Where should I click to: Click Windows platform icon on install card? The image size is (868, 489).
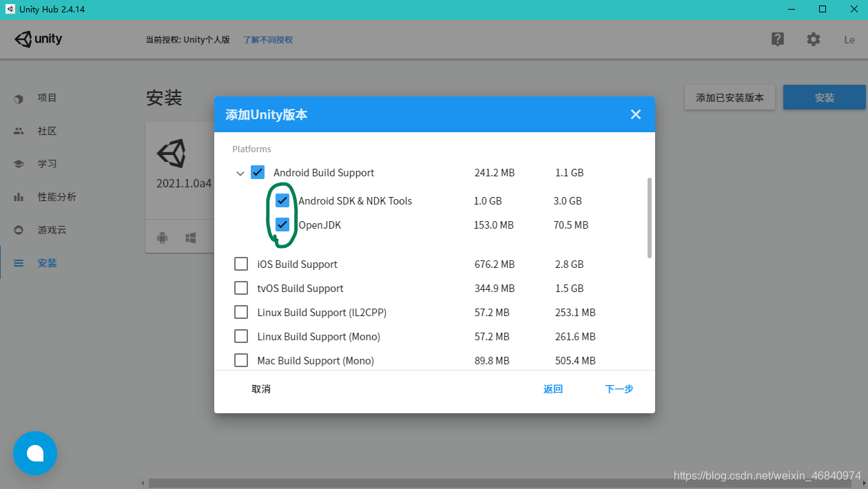[191, 238]
